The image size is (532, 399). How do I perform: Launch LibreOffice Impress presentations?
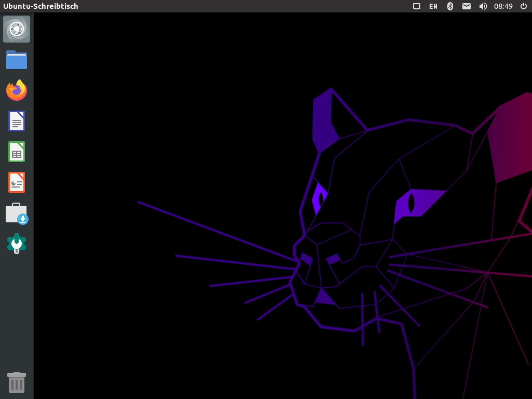pyautogui.click(x=17, y=182)
